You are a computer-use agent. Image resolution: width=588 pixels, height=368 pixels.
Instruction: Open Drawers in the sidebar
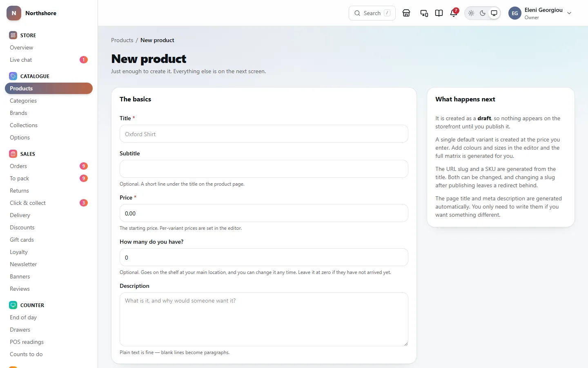(49, 330)
